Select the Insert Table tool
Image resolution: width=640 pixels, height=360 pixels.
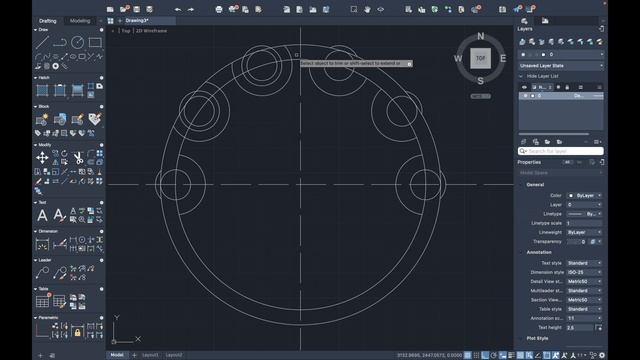[42, 302]
